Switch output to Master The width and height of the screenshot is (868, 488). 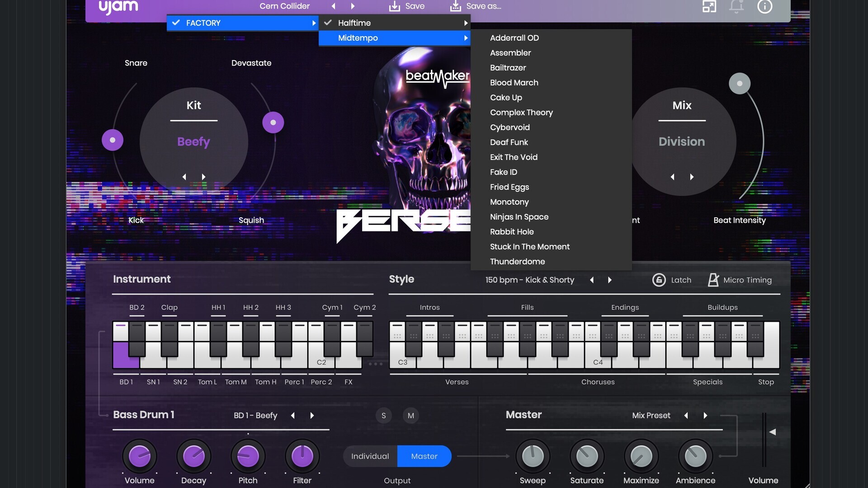(425, 456)
